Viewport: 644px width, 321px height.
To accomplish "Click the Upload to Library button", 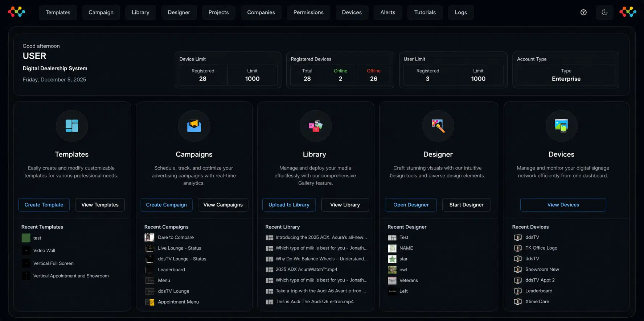I will (289, 205).
